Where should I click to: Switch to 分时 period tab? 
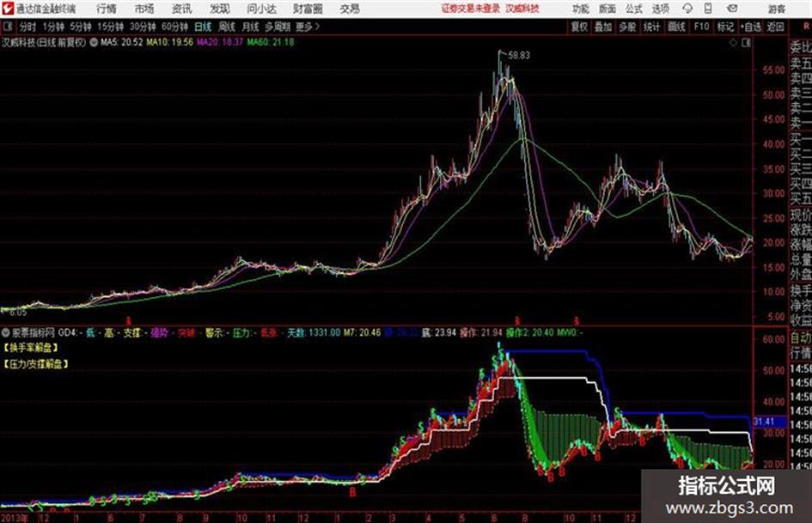(x=27, y=27)
